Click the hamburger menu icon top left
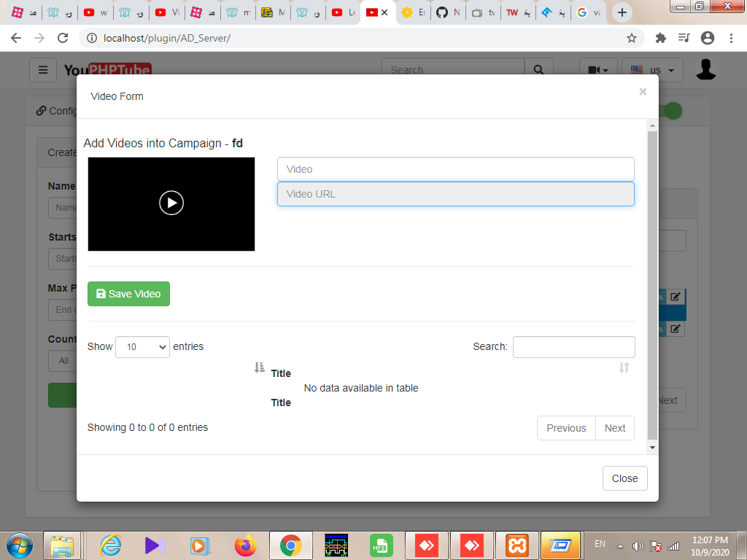This screenshot has height=560, width=747. point(43,69)
